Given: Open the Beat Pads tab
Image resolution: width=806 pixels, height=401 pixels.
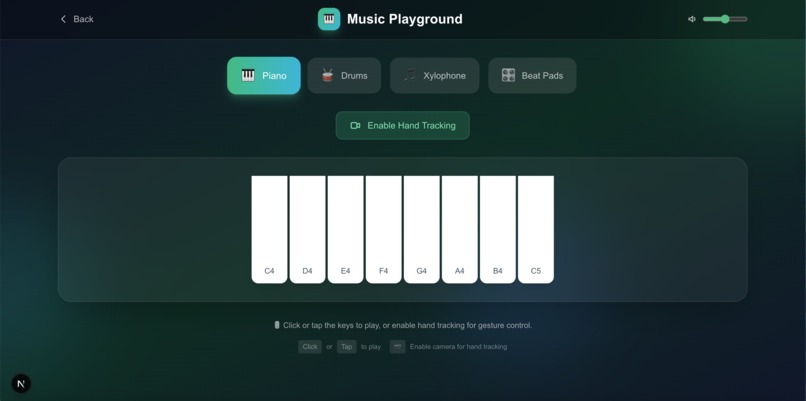Looking at the screenshot, I should [532, 76].
